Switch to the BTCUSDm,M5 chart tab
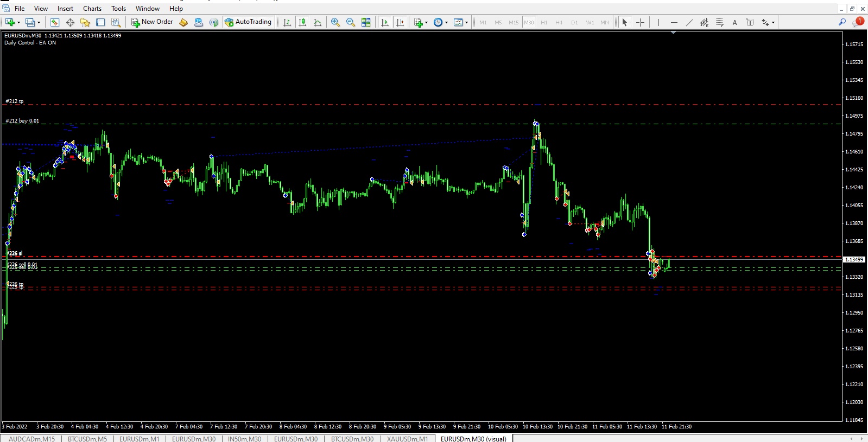The width and height of the screenshot is (868, 442). [x=87, y=439]
